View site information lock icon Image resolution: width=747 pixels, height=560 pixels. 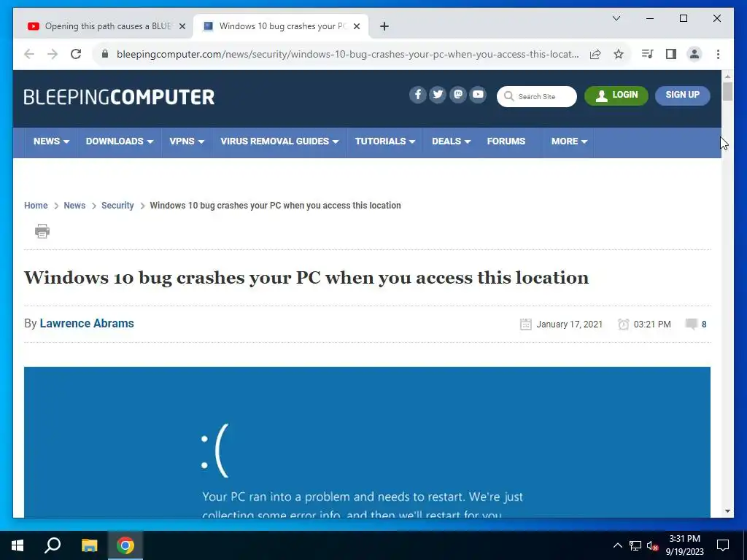point(105,54)
